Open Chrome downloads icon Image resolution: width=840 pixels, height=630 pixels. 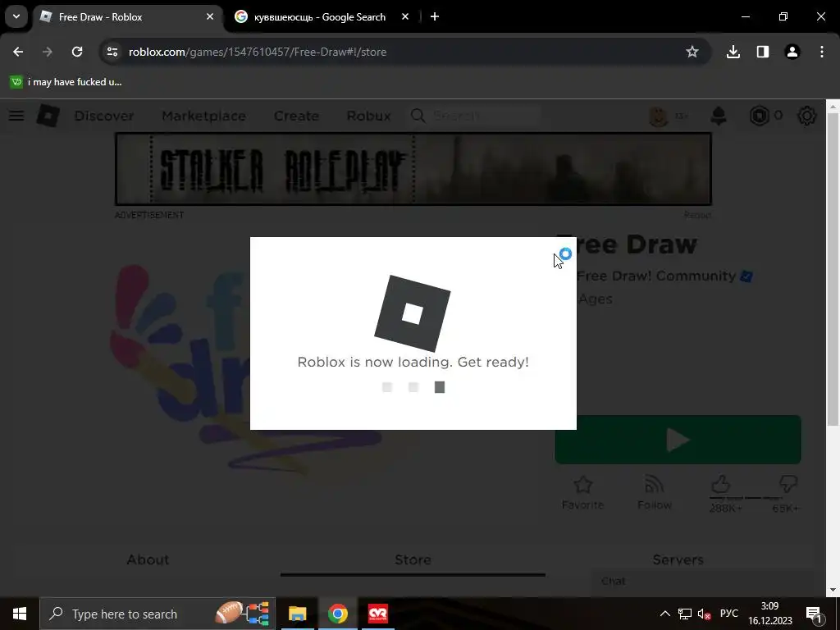[x=733, y=52]
